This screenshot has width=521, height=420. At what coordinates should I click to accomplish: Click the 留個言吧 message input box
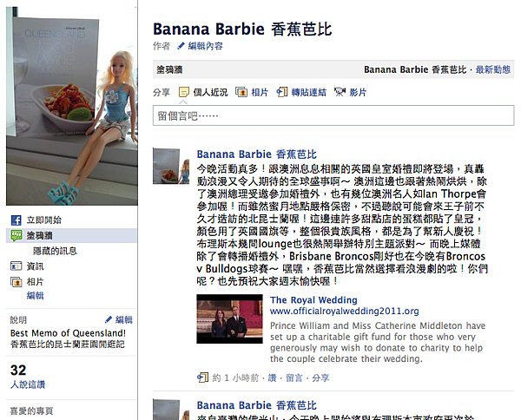pyautogui.click(x=333, y=115)
